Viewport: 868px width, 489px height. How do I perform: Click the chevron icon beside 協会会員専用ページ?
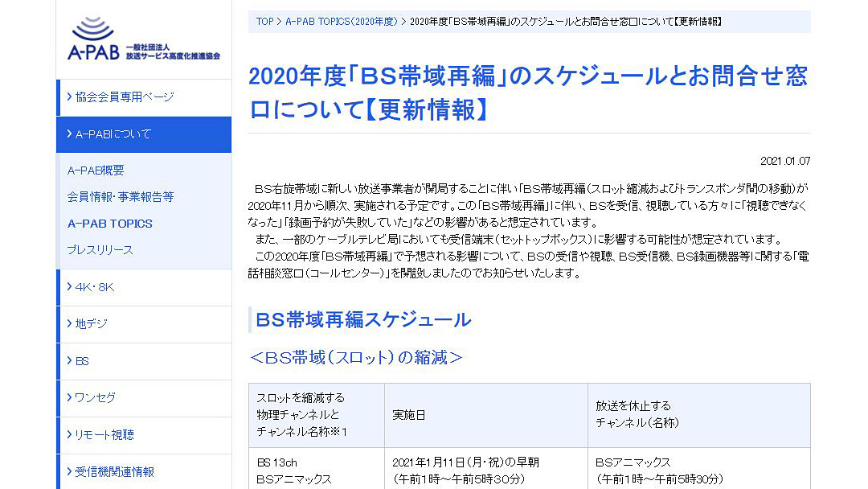(x=68, y=97)
